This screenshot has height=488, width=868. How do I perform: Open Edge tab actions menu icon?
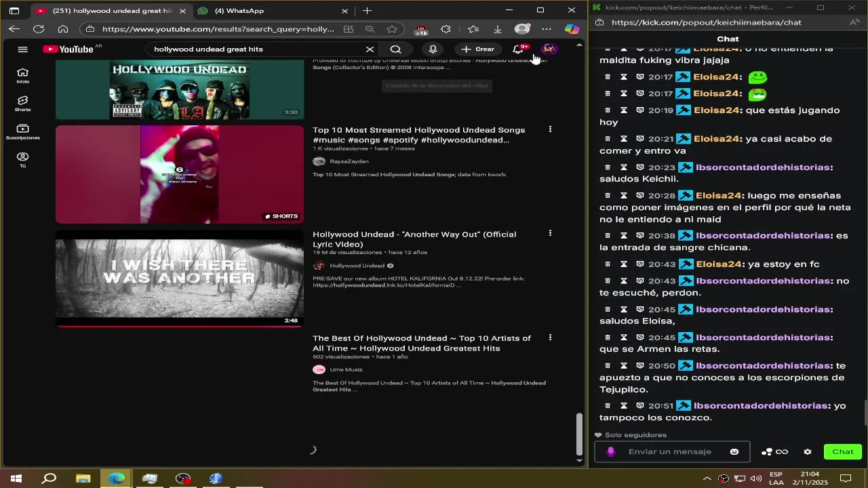click(14, 11)
